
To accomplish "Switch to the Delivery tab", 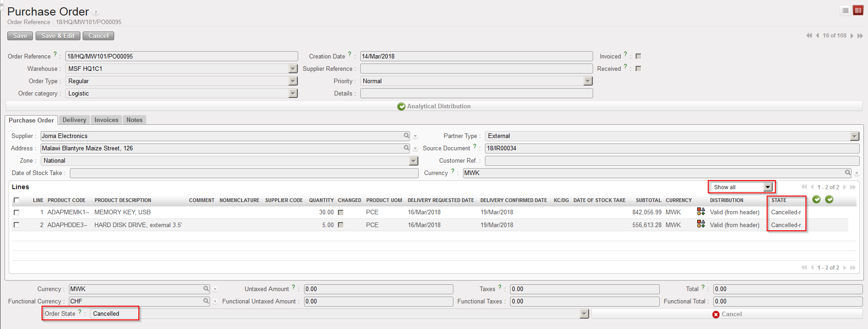I will (74, 120).
